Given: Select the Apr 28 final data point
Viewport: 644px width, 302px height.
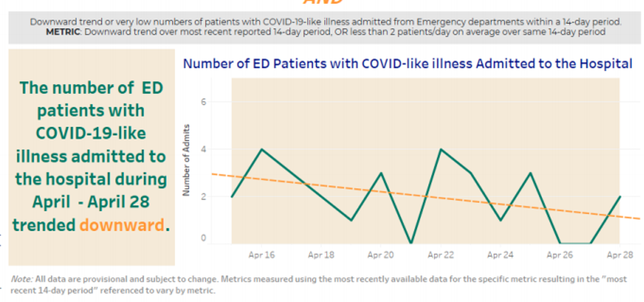Looking at the screenshot, I should coord(620,197).
